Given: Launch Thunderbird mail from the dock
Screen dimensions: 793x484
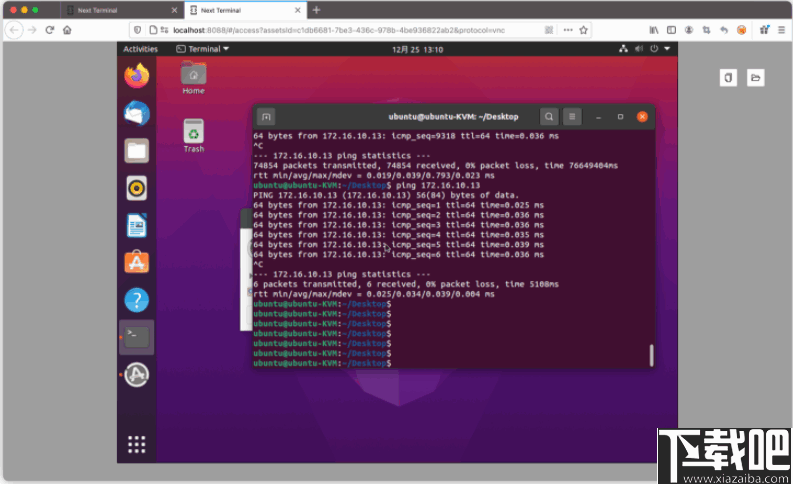Looking at the screenshot, I should 137,113.
